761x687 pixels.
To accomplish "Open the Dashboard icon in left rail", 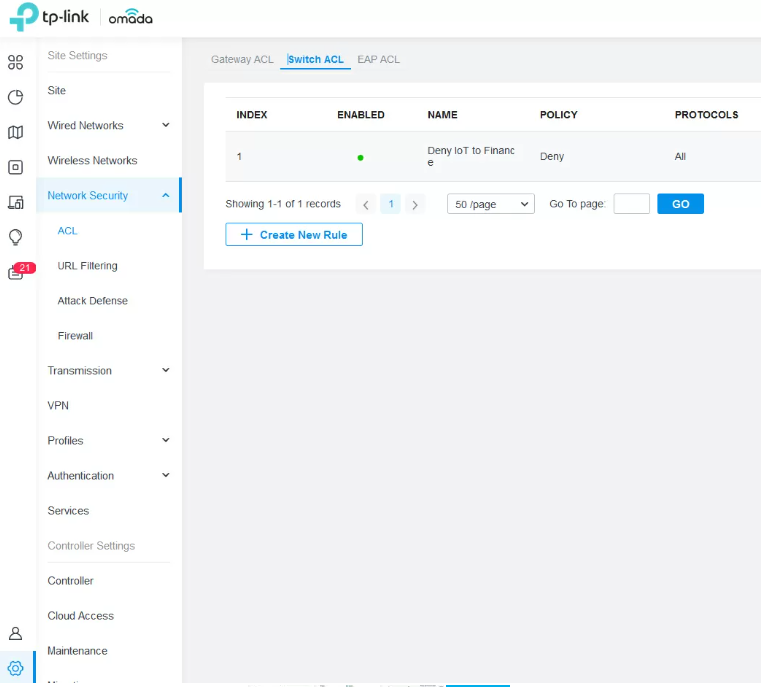I will (15, 63).
